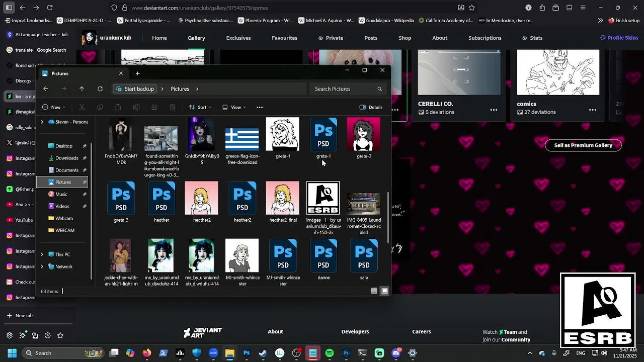This screenshot has height=362, width=644.
Task: Bookmark this page with the star icon
Action: pyautogui.click(x=472, y=8)
